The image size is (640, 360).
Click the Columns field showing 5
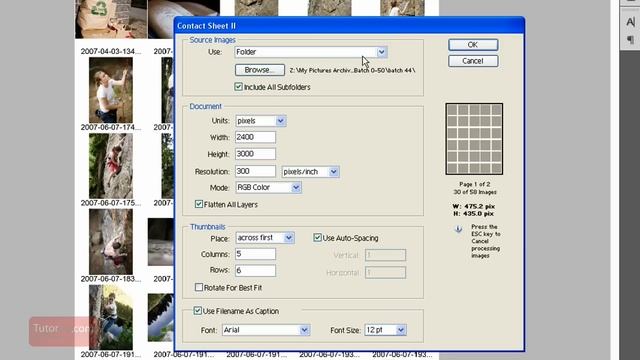[x=255, y=254]
